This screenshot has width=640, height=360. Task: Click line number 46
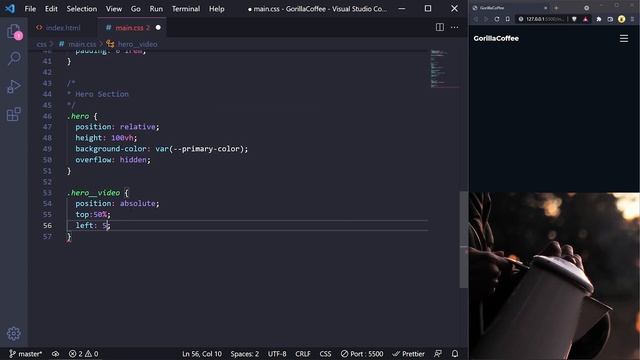(x=47, y=116)
